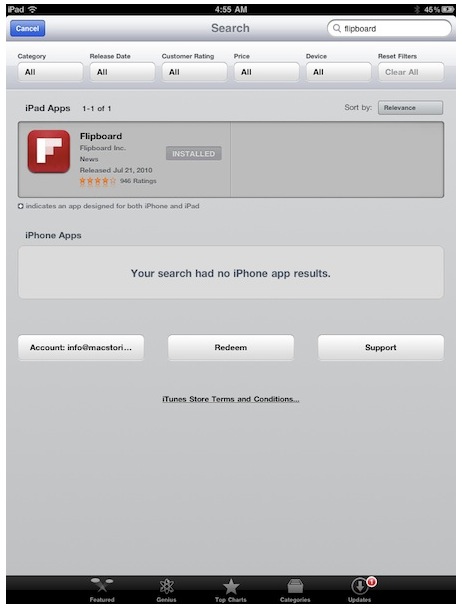Screen dimensions: 462x611
Task: Tap the Cancel button
Action: click(x=28, y=28)
